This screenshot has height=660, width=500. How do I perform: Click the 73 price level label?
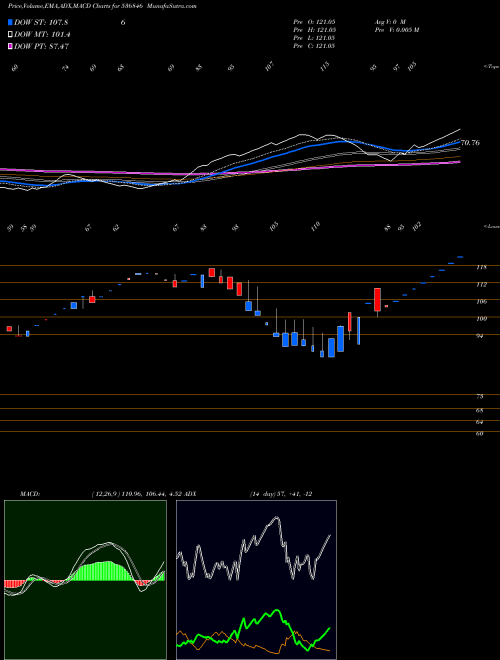click(x=479, y=397)
